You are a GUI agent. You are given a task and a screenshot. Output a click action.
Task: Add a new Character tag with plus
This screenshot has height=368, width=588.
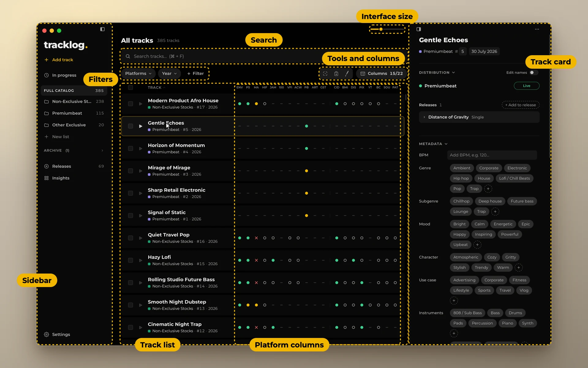[518, 268]
